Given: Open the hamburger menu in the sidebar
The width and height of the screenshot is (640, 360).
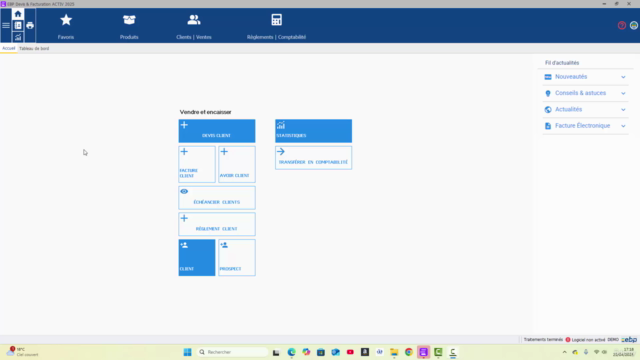Looking at the screenshot, I should coord(6,25).
